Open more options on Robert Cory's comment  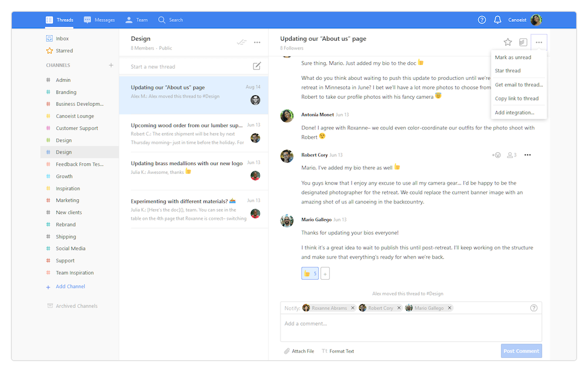click(x=527, y=155)
